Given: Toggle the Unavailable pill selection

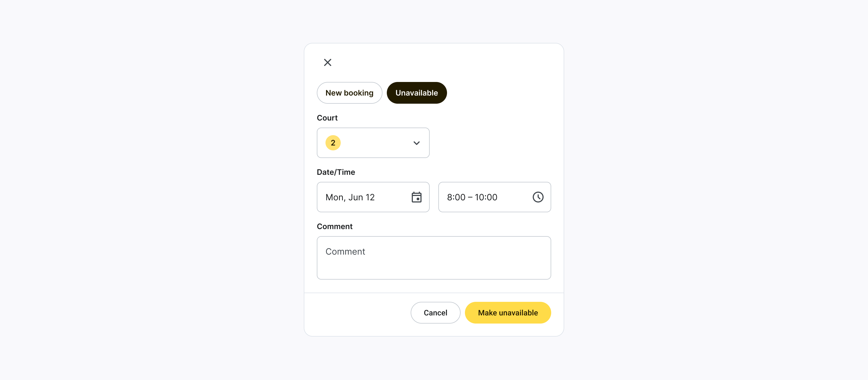Looking at the screenshot, I should pos(416,93).
